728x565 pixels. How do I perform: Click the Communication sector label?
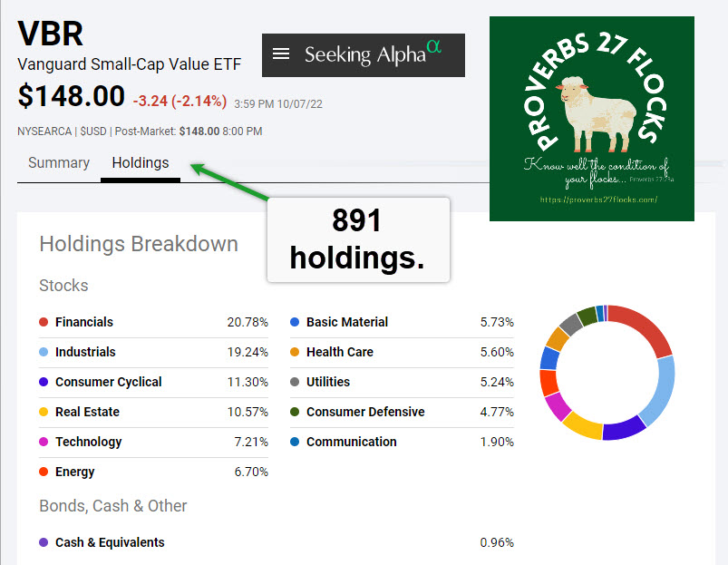click(x=351, y=442)
